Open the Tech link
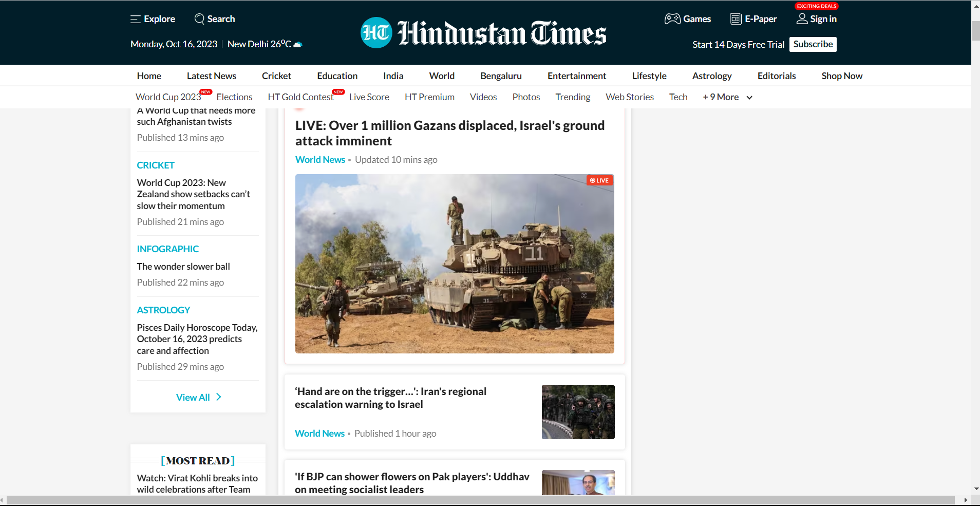This screenshot has width=980, height=506. 678,97
